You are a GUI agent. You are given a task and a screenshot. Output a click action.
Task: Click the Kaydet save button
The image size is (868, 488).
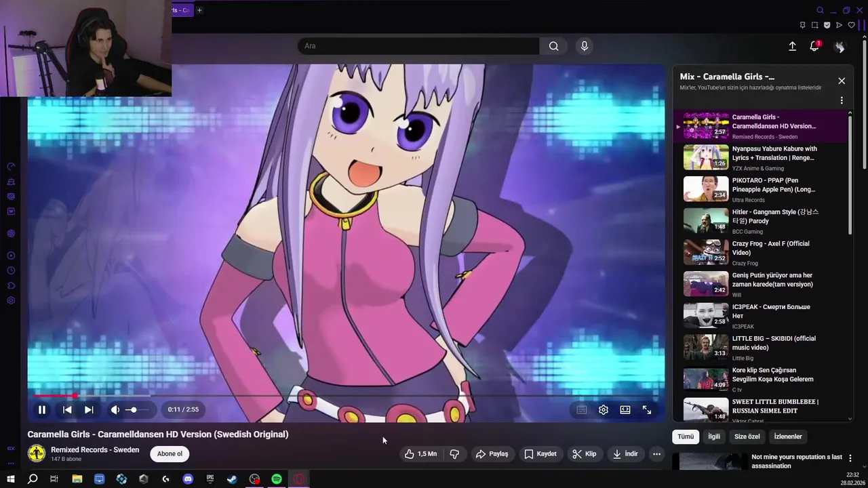[x=540, y=454]
